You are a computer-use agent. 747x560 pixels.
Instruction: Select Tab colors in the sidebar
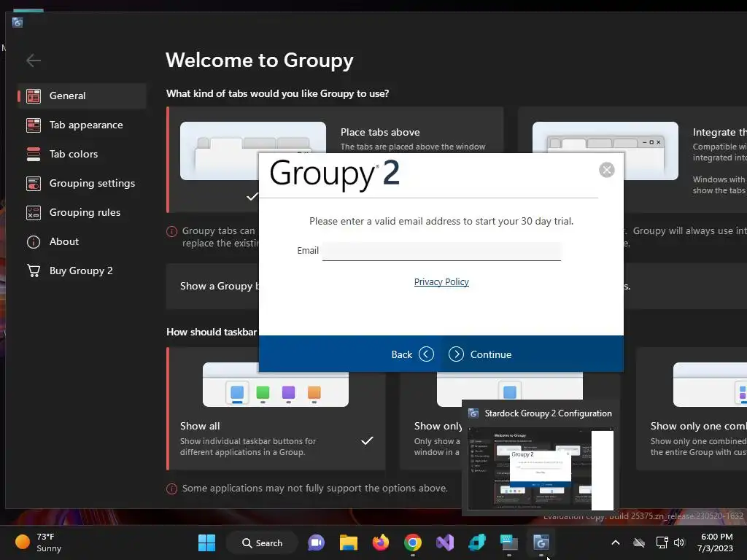point(82,154)
